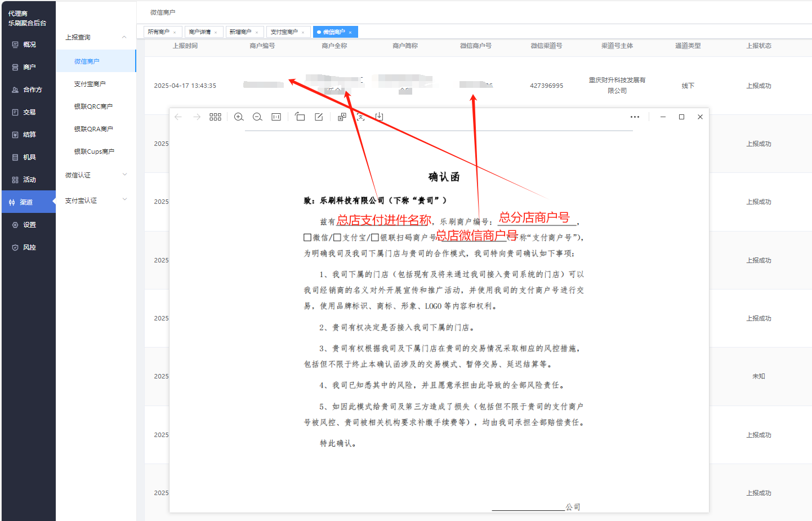This screenshot has width=812, height=521.
Task: Minimize the image viewer window
Action: tap(663, 117)
